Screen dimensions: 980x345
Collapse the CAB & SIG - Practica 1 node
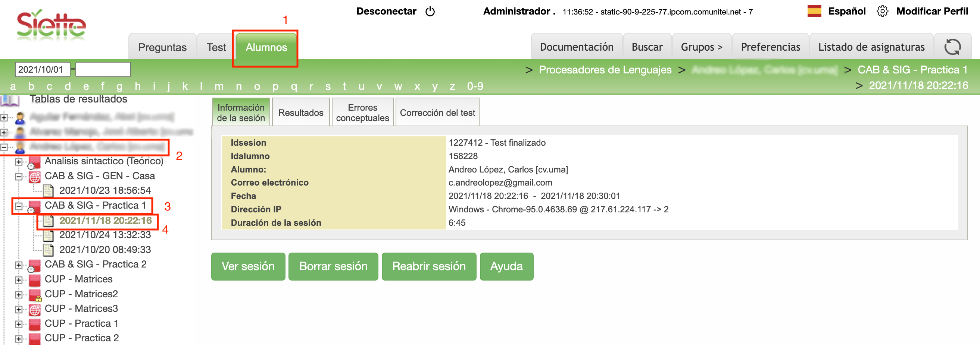click(x=18, y=206)
